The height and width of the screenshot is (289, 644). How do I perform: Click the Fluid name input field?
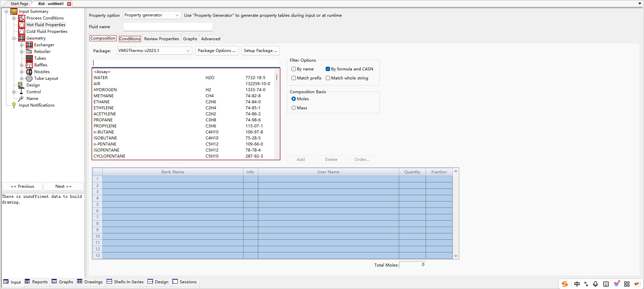(168, 27)
